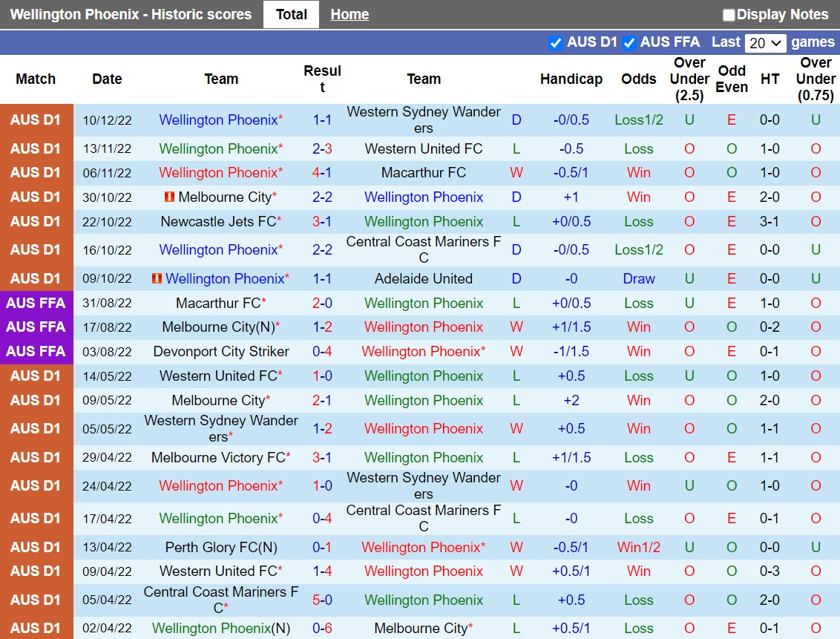
Task: Click the +2 handicap on 09/05/22 row
Action: click(x=571, y=401)
